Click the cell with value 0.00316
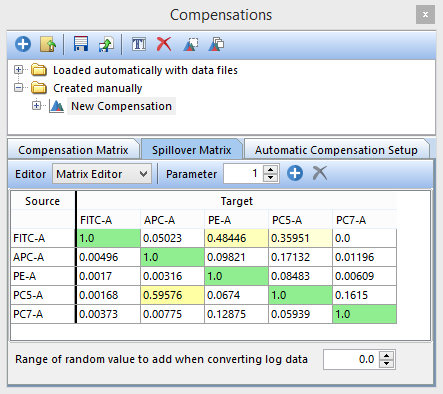 pyautogui.click(x=172, y=276)
